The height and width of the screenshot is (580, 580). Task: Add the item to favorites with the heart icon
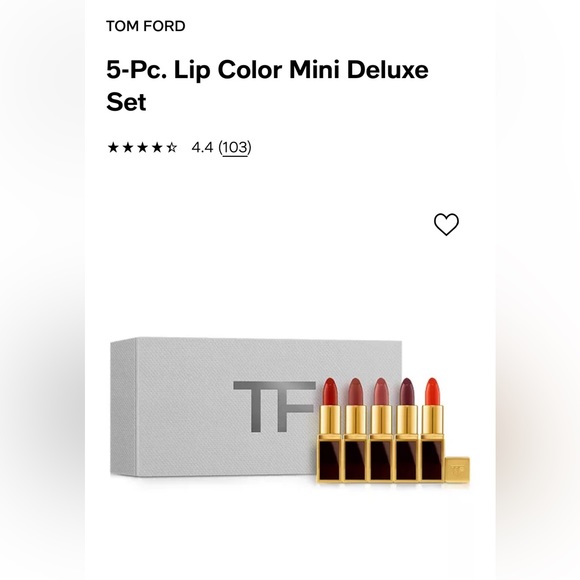(x=446, y=224)
